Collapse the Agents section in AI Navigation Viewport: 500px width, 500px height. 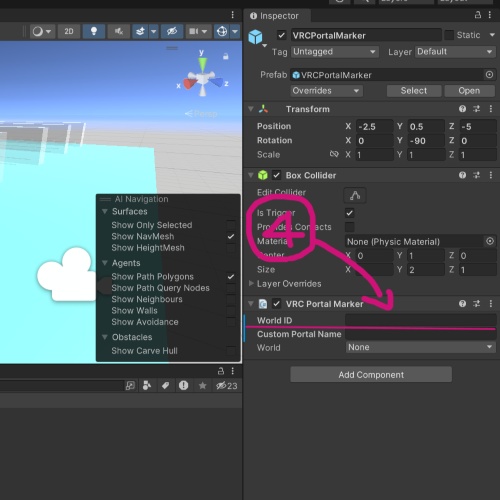[105, 263]
